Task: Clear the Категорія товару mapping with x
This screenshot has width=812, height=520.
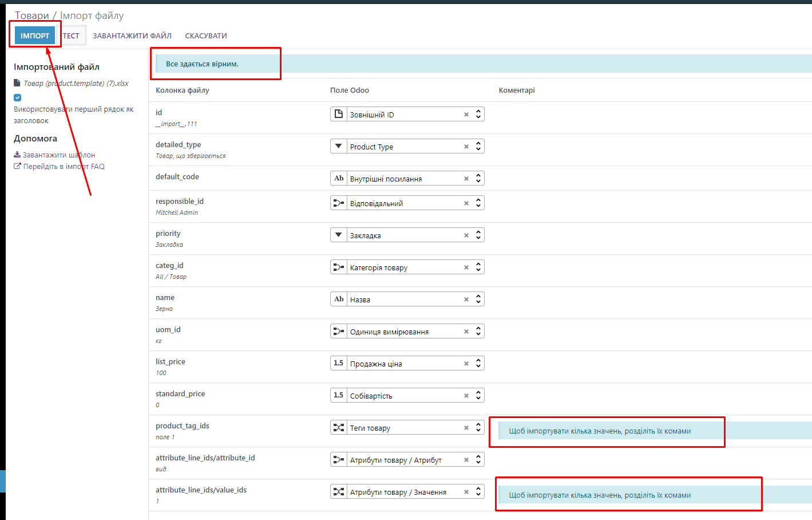Action: (x=466, y=267)
